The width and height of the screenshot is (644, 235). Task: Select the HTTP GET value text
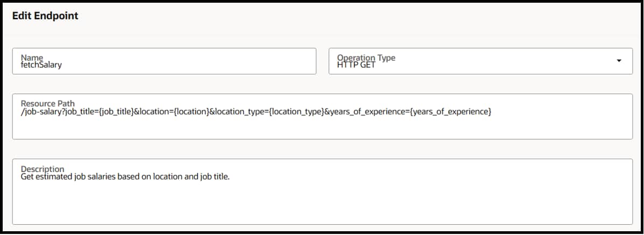click(x=356, y=65)
